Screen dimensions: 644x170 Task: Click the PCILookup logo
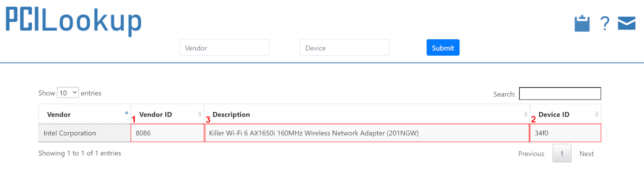coord(73,21)
